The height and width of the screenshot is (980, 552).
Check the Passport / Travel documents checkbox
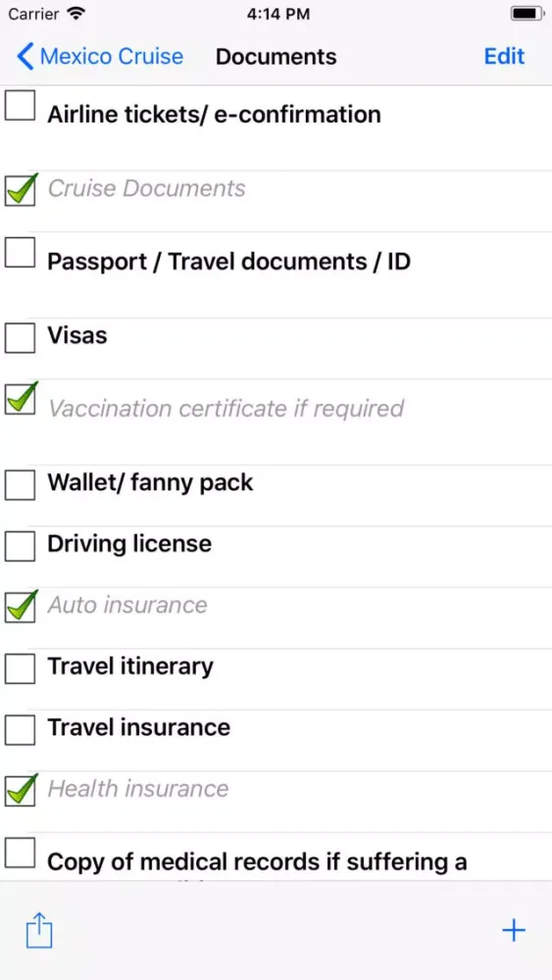[20, 253]
